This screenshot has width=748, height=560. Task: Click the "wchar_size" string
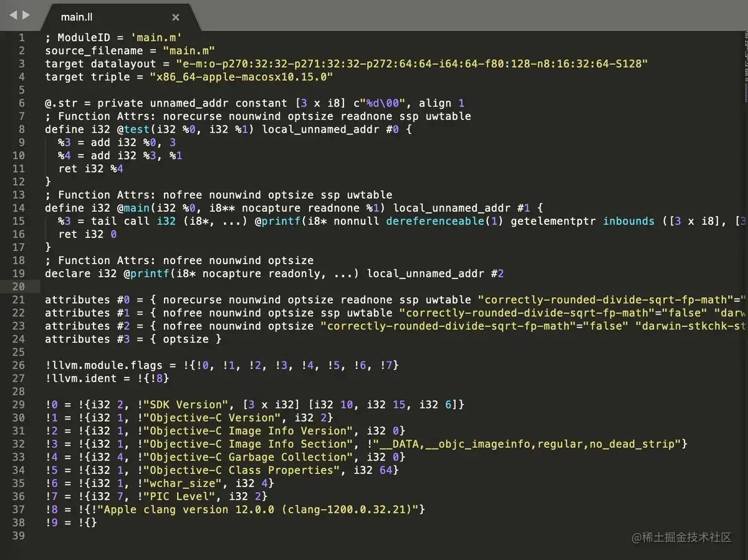point(183,483)
